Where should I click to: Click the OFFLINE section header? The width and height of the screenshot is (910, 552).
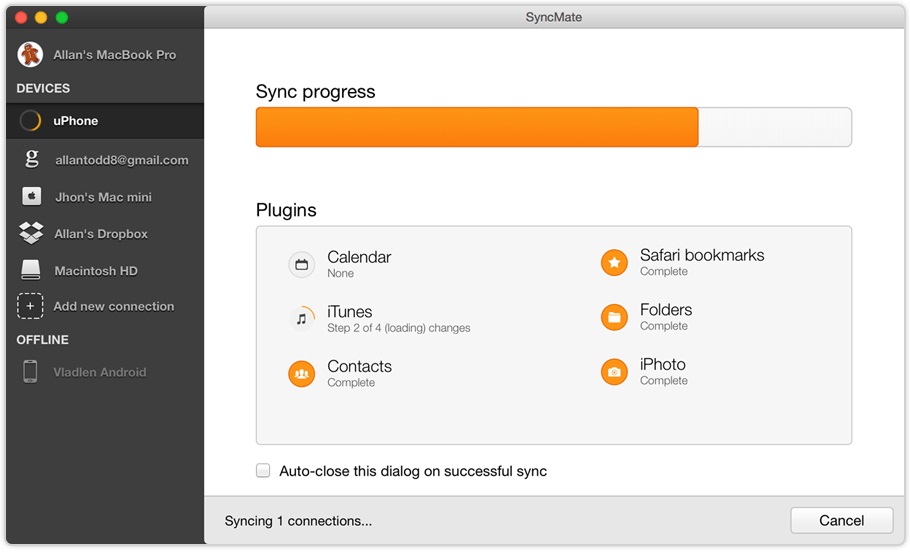42,340
